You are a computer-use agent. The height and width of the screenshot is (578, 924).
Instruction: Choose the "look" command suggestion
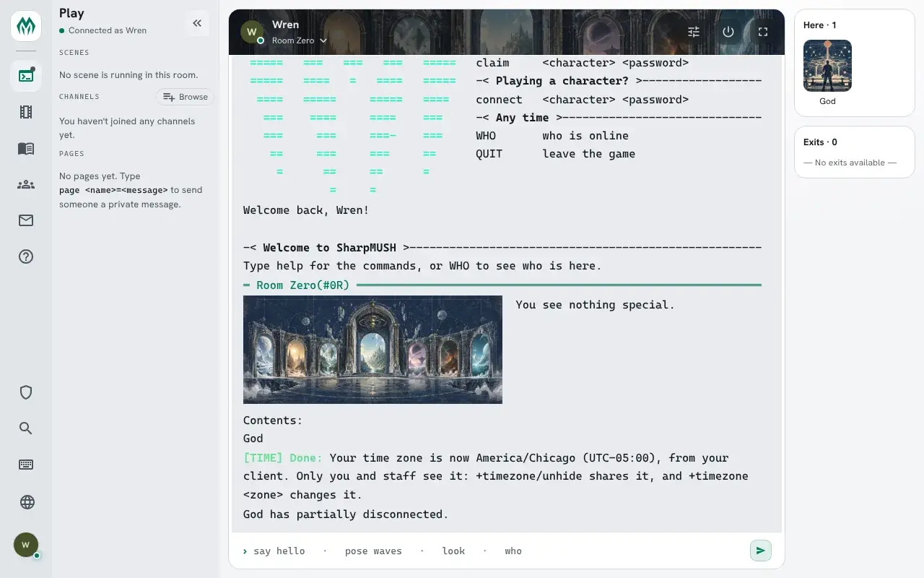453,551
